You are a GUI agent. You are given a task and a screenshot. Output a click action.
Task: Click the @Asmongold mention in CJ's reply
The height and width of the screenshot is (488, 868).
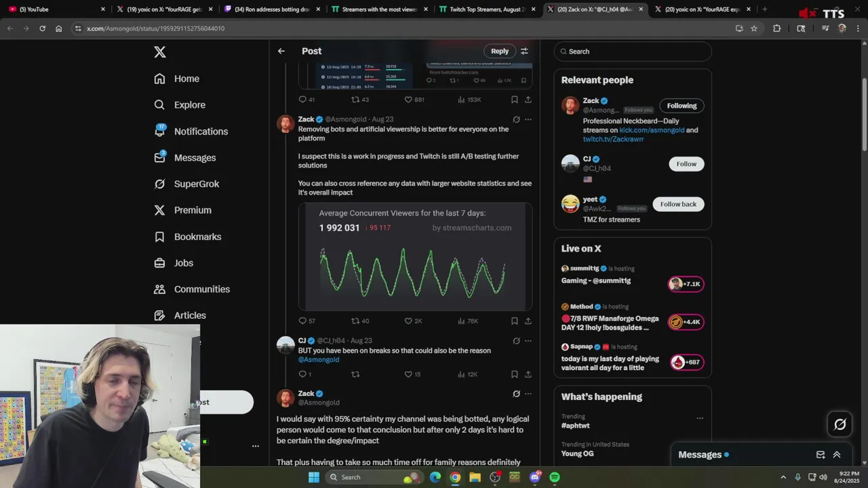click(x=319, y=360)
